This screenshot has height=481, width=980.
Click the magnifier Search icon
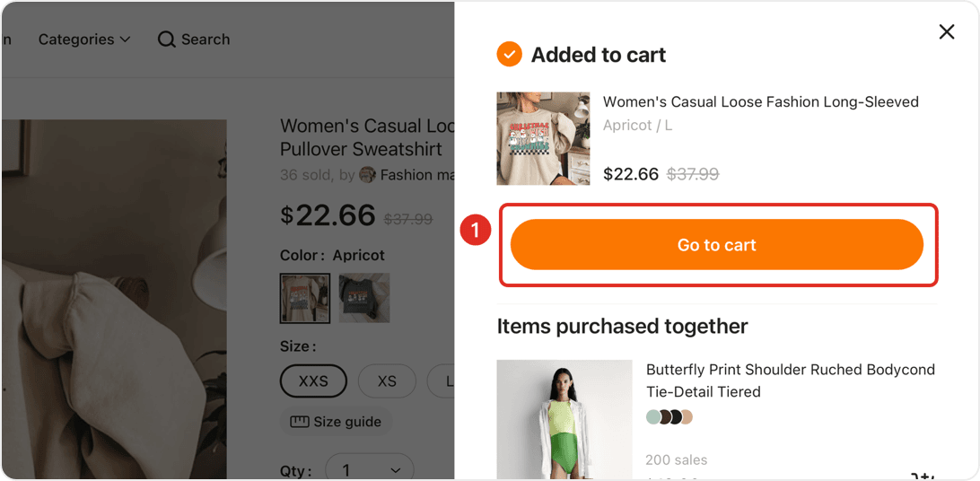tap(166, 39)
